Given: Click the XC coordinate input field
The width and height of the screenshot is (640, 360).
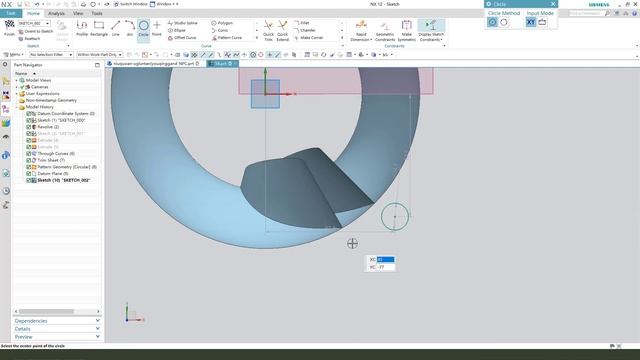Looking at the screenshot, I should 386,260.
